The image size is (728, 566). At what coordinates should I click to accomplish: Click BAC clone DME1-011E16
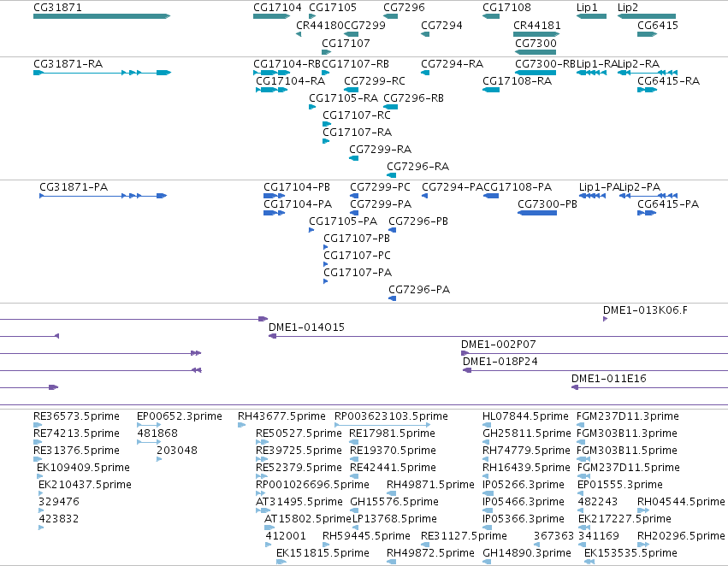[649, 387]
